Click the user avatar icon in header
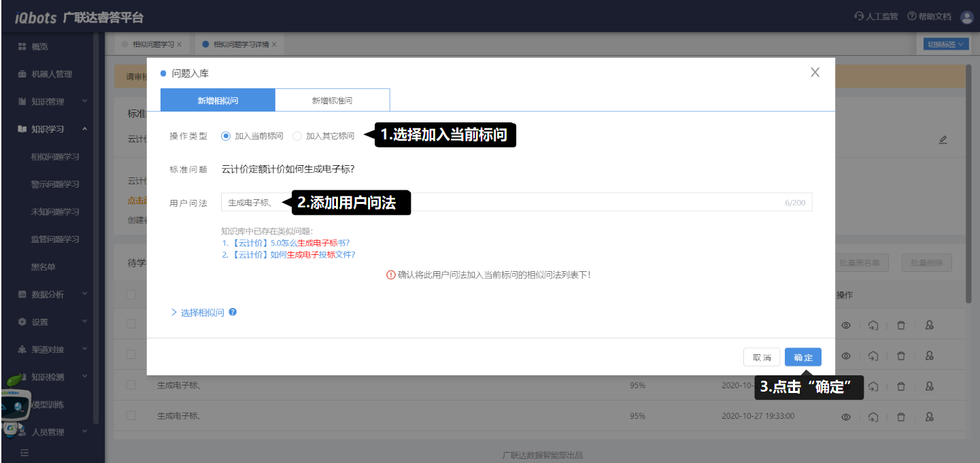This screenshot has width=980, height=463. click(x=966, y=17)
